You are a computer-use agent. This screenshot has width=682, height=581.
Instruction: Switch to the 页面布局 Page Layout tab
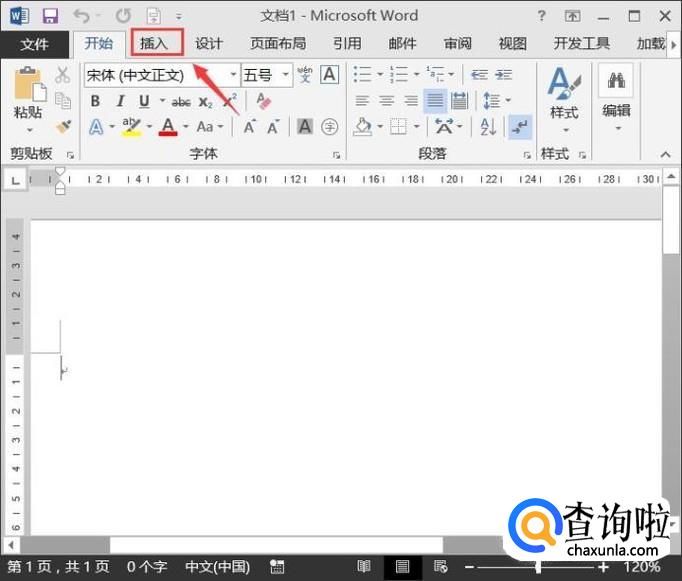coord(278,43)
